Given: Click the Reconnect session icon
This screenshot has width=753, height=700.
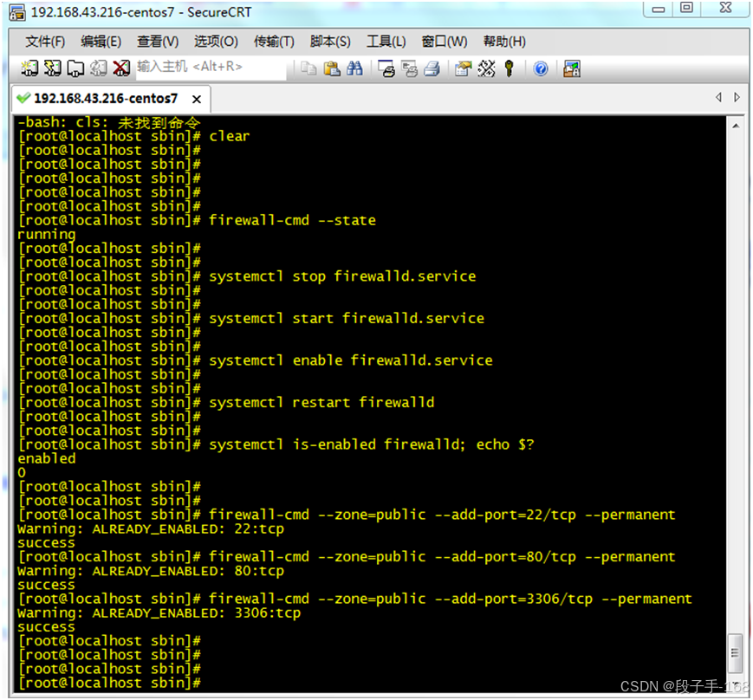Looking at the screenshot, I should (99, 68).
